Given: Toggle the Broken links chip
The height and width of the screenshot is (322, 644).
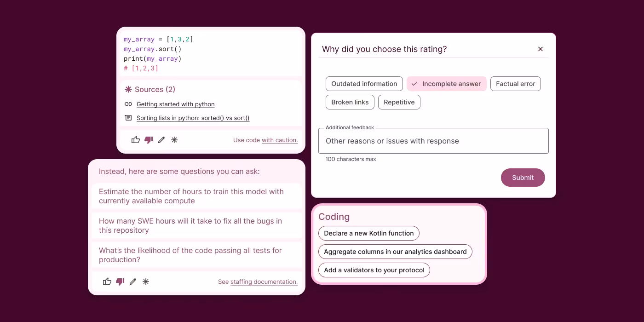Looking at the screenshot, I should pos(350,102).
